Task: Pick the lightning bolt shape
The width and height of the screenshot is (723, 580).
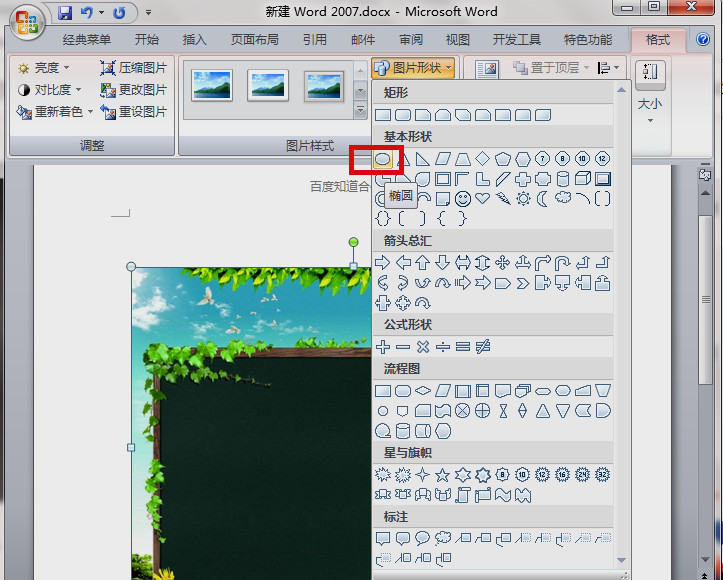Action: tap(503, 199)
